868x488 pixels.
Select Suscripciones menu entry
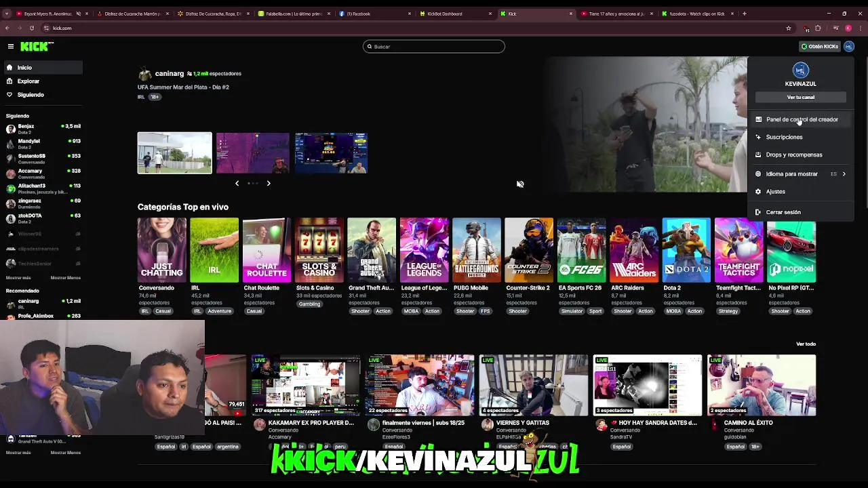click(800, 137)
